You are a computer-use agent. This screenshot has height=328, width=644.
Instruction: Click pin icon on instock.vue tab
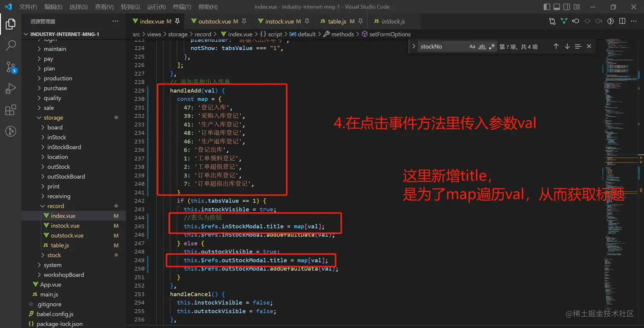[307, 21]
